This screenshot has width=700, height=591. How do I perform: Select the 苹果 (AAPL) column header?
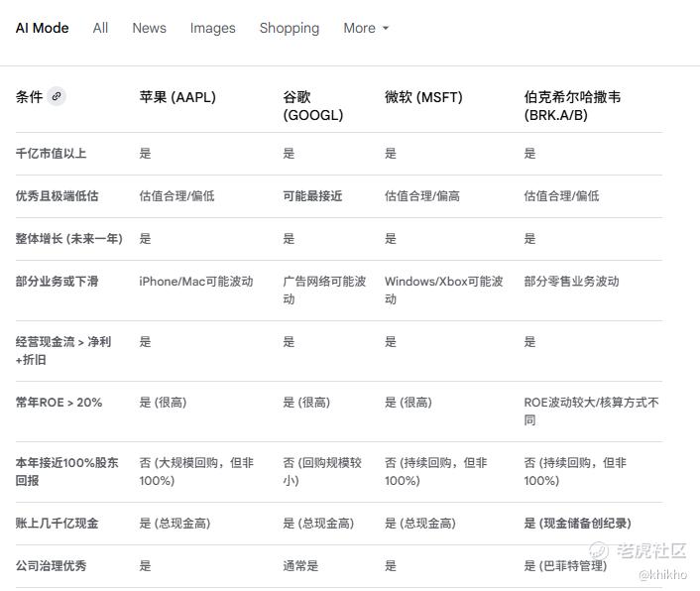[x=177, y=97]
